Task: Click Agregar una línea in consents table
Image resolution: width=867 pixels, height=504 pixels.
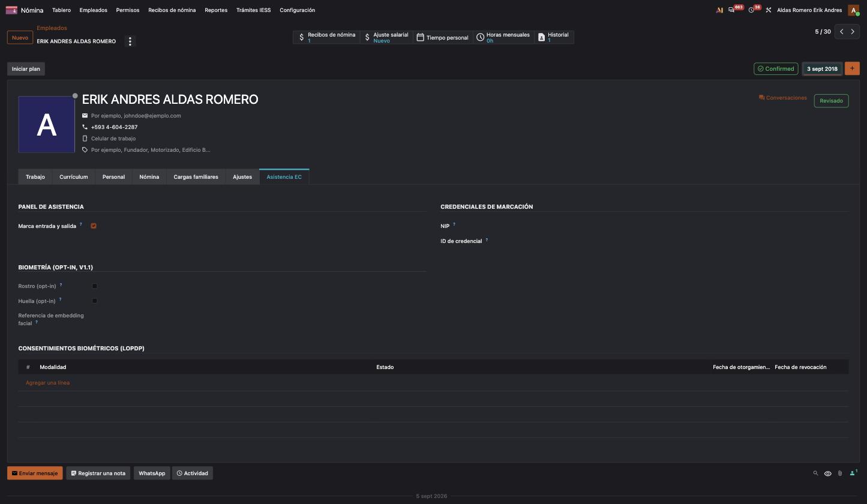Action: (x=47, y=383)
